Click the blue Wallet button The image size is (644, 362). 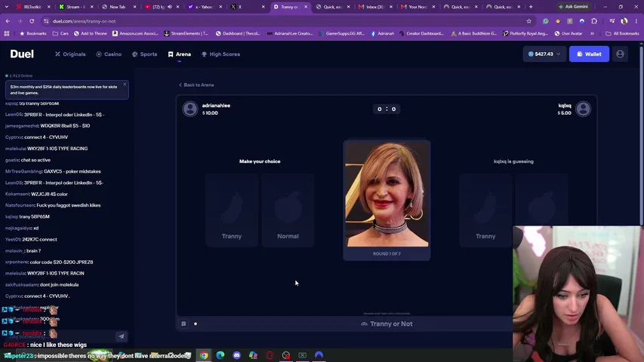coord(589,54)
